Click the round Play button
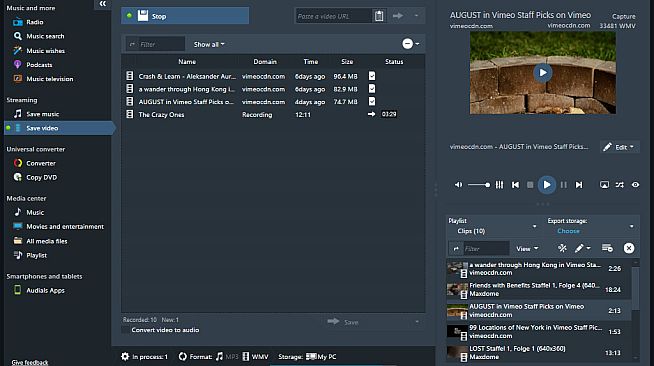 tap(547, 185)
